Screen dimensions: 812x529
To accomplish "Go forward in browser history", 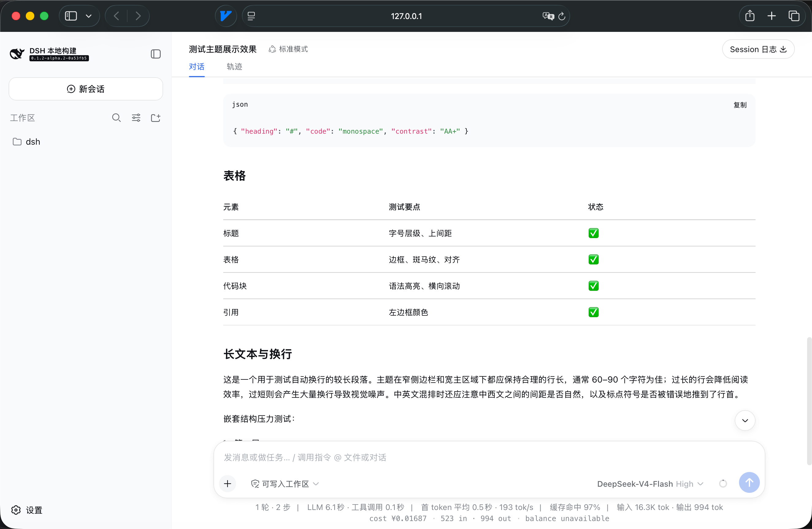I will [138, 16].
